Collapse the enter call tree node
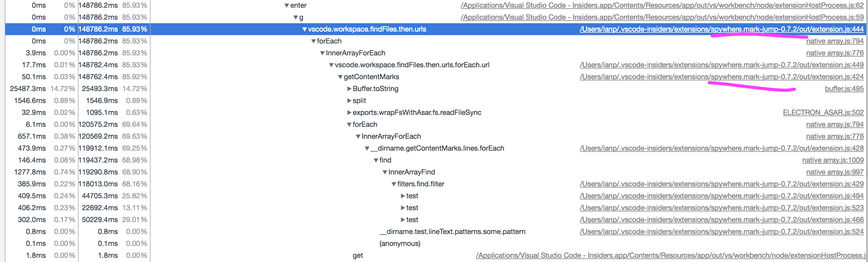The height and width of the screenshot is (262, 868). coord(287,5)
